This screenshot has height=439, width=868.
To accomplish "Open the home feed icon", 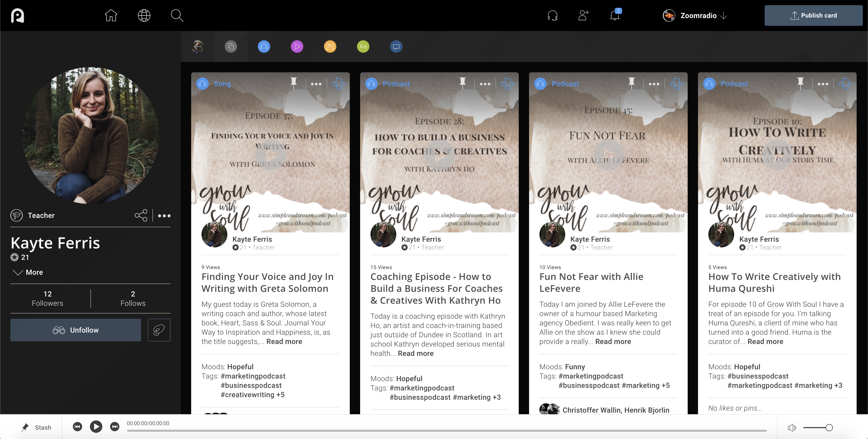I will [111, 15].
